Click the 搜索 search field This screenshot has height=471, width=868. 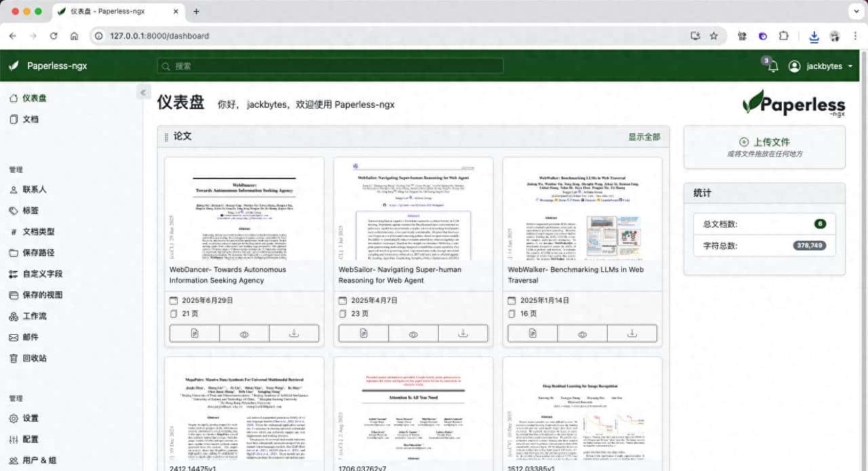(330, 66)
